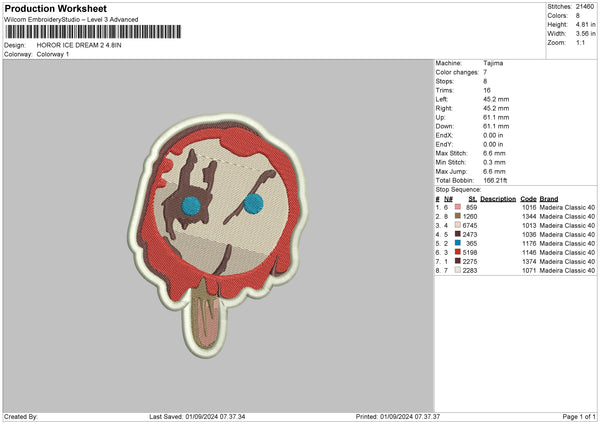Click the Color changes value '7'
Screen dimensions: 600x424
(485, 72)
